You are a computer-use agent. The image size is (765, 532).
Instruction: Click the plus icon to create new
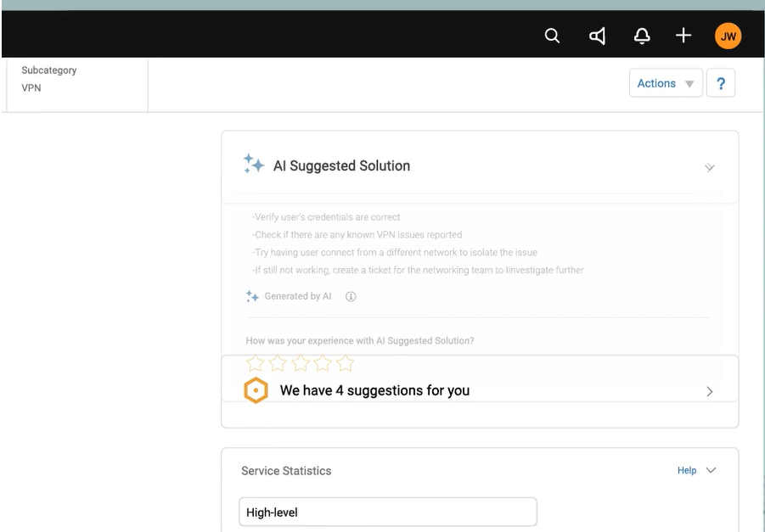click(x=683, y=36)
